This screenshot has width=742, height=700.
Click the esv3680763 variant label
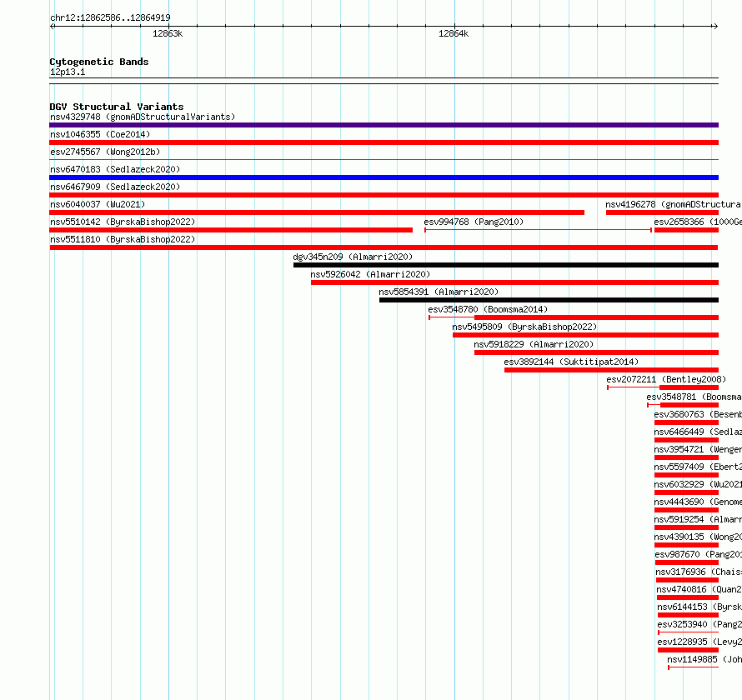(x=698, y=414)
